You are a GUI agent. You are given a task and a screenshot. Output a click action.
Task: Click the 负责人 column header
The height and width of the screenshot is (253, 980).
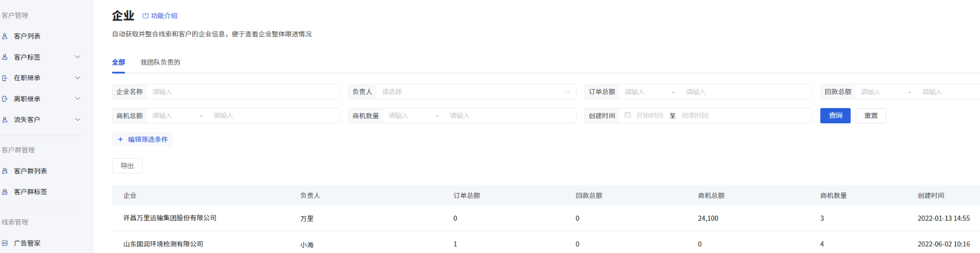coord(310,196)
